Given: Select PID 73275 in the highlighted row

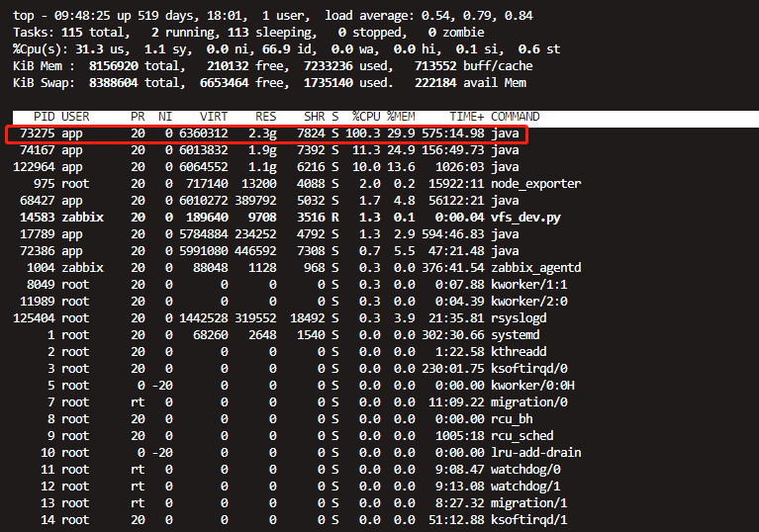Looking at the screenshot, I should point(37,133).
